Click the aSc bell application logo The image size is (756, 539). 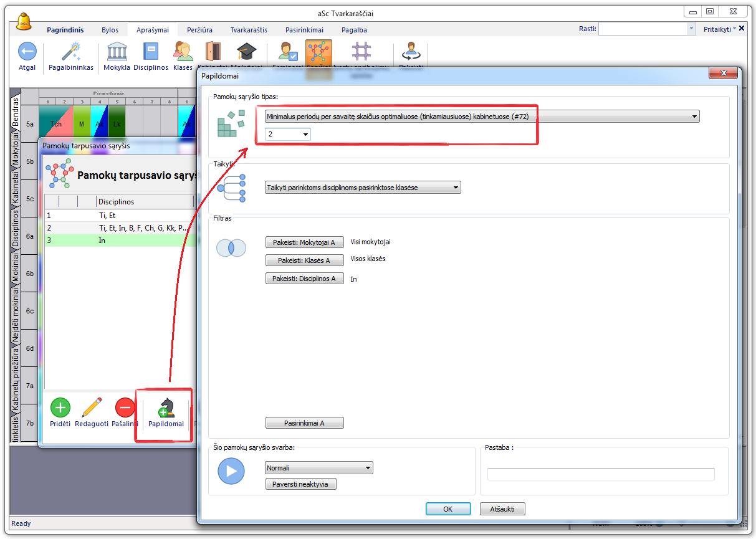(x=24, y=21)
